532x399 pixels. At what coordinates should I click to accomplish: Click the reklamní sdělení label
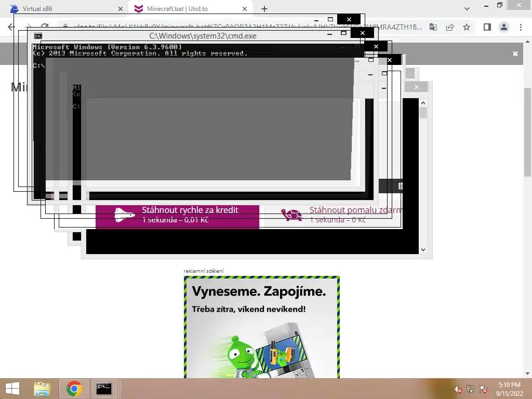pos(204,271)
